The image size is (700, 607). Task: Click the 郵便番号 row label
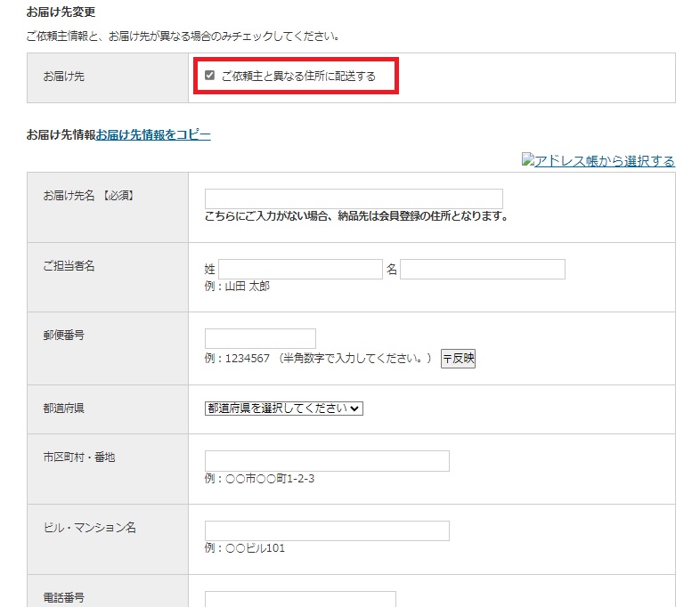pos(63,335)
